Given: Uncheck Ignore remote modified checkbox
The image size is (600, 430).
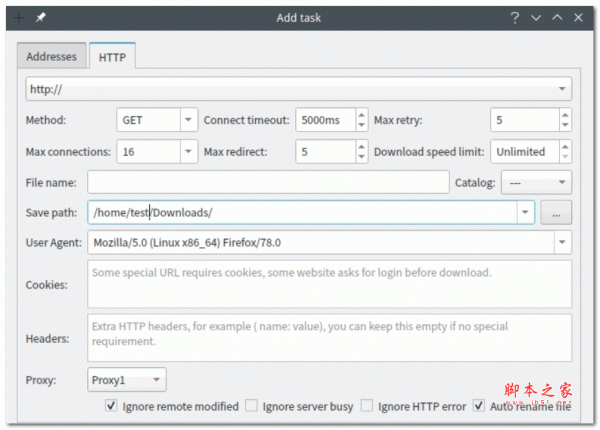Looking at the screenshot, I should [x=111, y=406].
